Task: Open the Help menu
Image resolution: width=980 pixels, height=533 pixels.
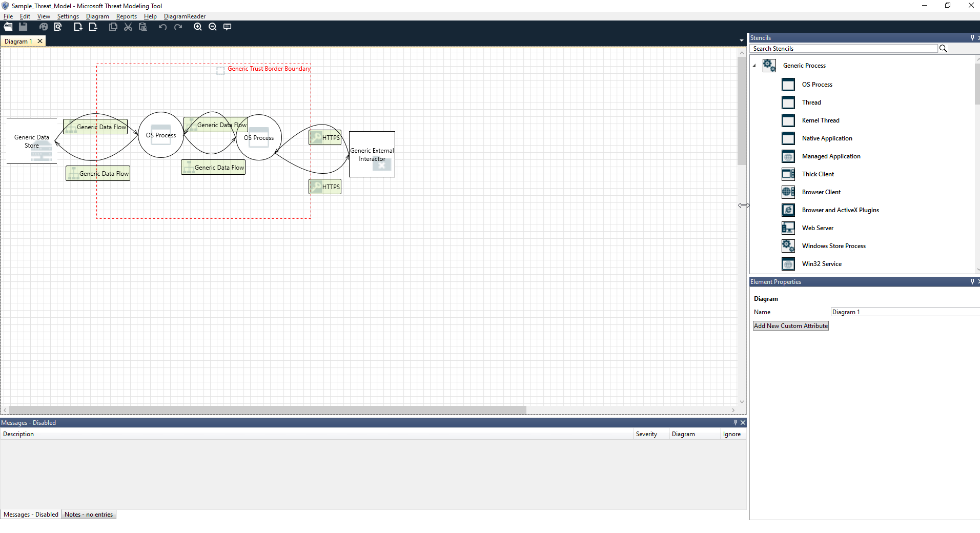Action: 150,16
